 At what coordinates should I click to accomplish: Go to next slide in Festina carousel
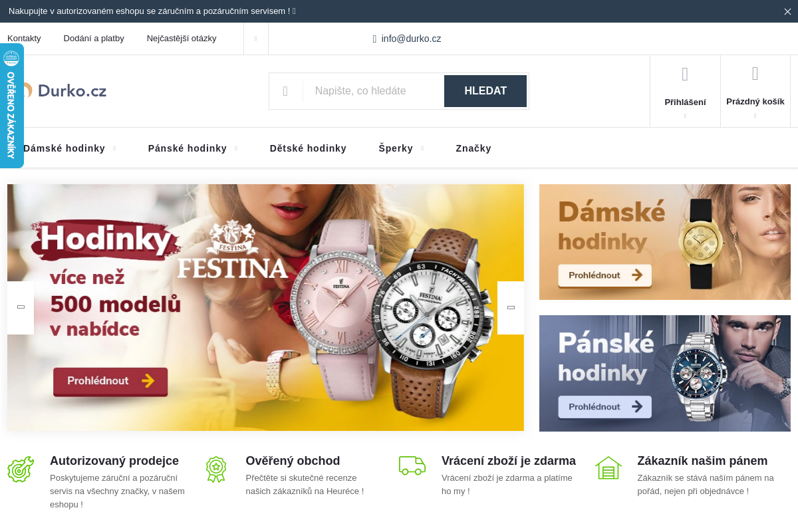[511, 308]
